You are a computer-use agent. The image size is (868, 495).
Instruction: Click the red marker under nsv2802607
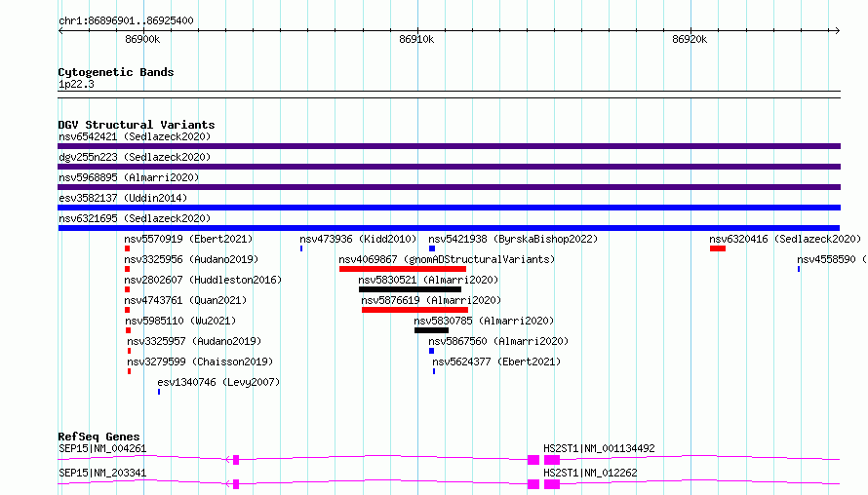[128, 289]
